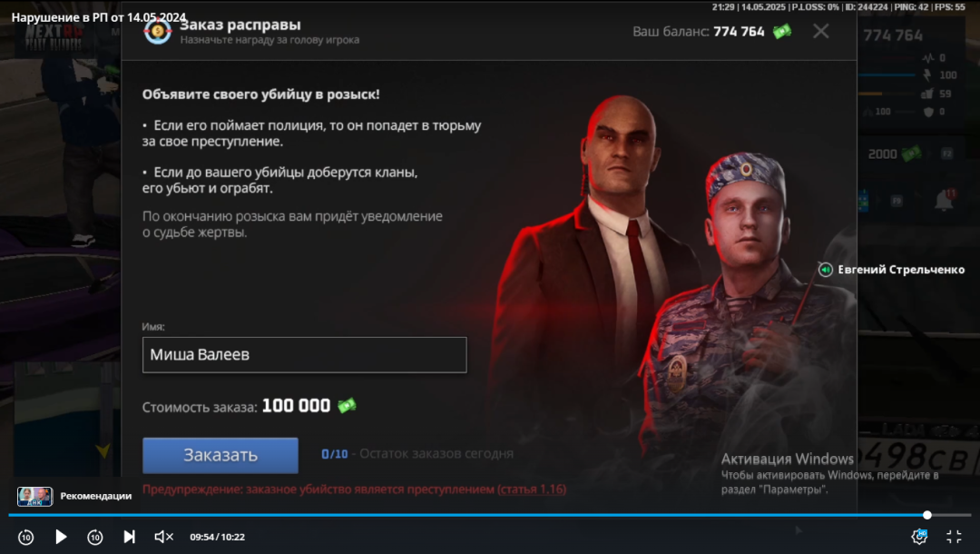Image resolution: width=980 pixels, height=554 pixels.
Task: Click the voice speaker icon by Евгений Стрельченко
Action: coord(826,270)
